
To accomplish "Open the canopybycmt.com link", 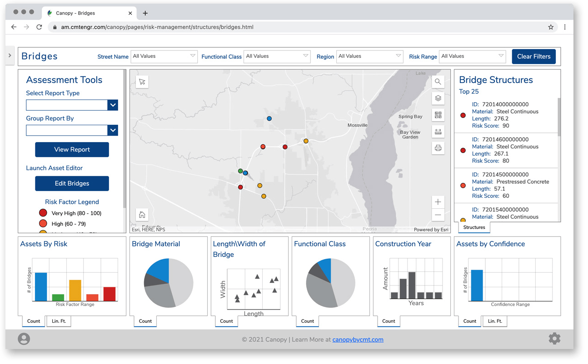I will pos(358,339).
